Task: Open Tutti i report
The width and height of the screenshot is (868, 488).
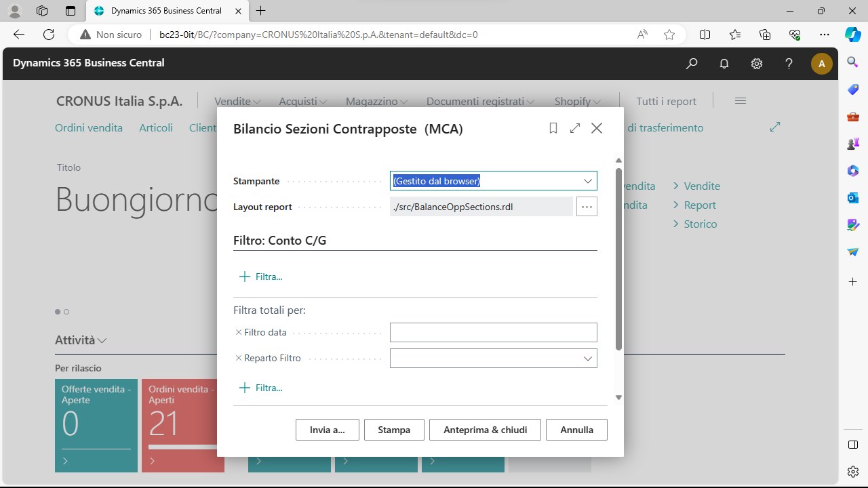Action: coord(666,101)
